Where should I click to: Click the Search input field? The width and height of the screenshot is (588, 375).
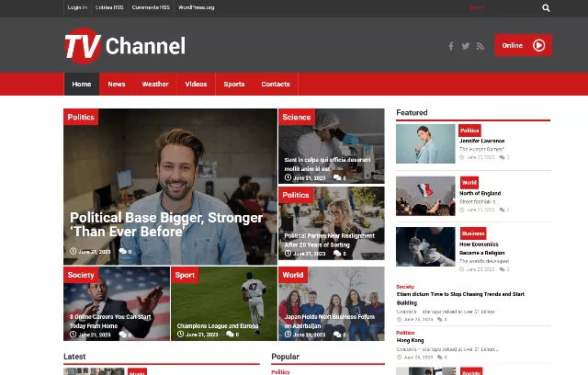(x=503, y=7)
